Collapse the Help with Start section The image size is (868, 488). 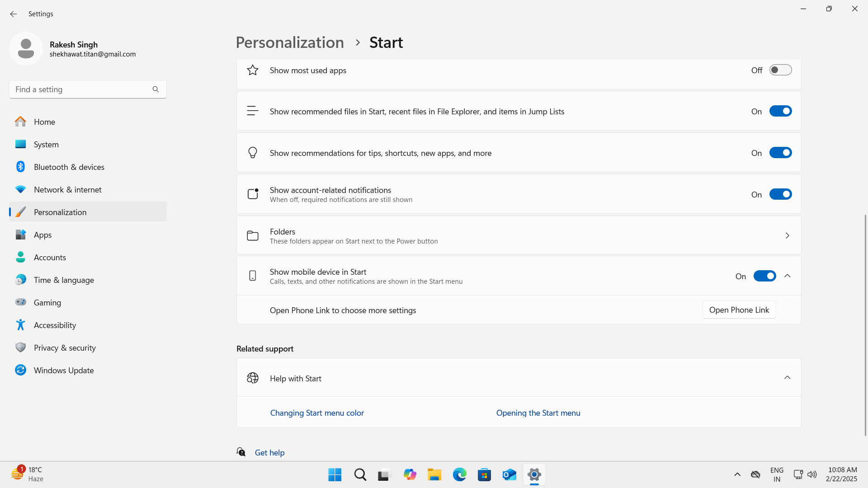[787, 378]
